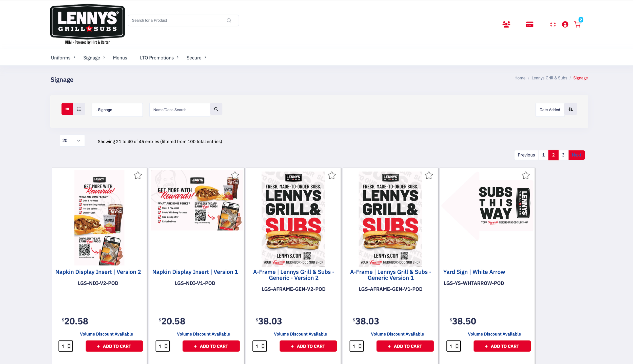Click the magnifier in the product search bar

[229, 21]
